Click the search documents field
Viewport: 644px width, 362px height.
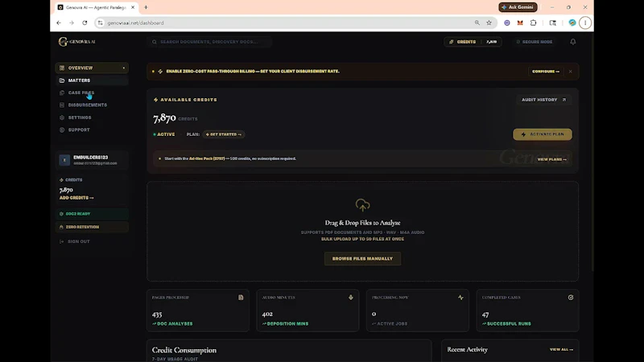click(x=209, y=42)
